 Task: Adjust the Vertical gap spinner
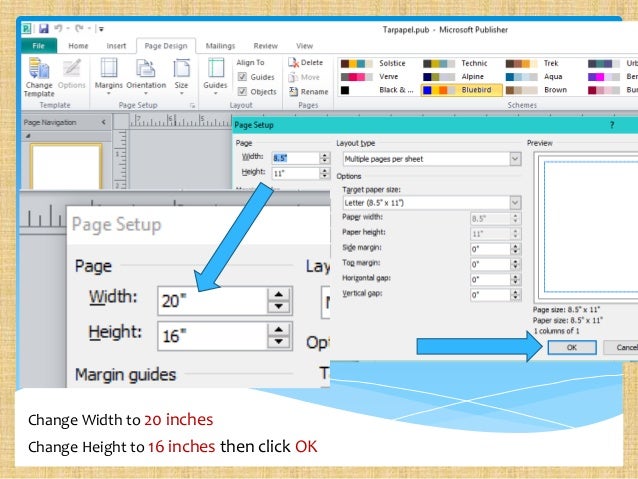point(515,295)
